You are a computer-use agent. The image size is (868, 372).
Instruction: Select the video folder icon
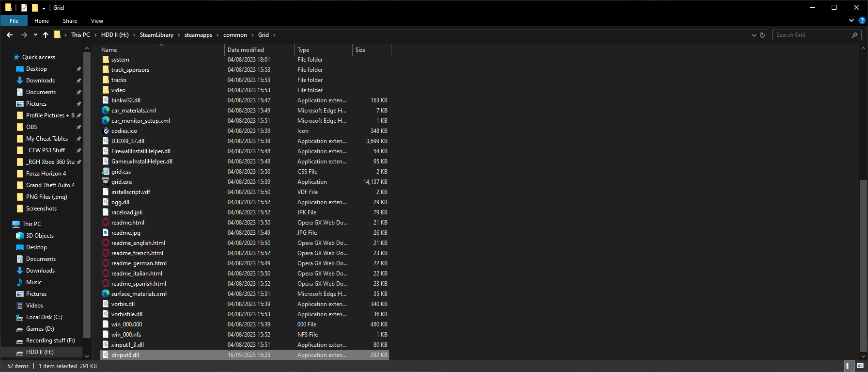click(106, 90)
